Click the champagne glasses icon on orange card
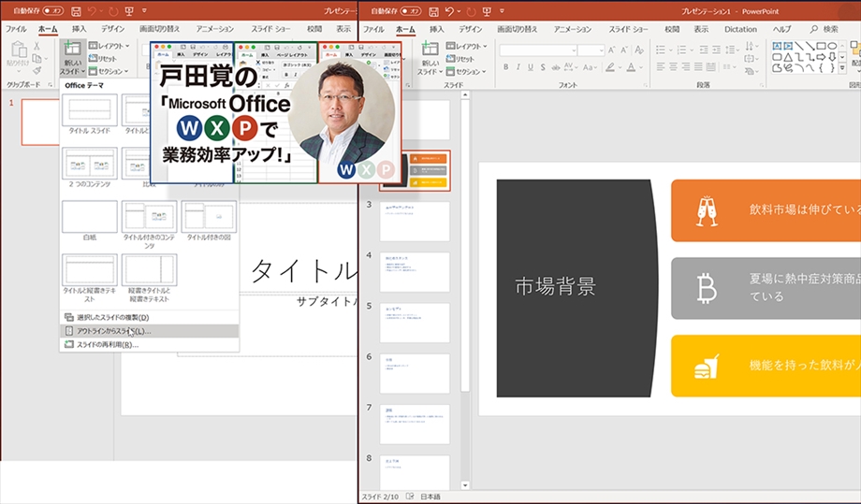861x504 pixels. (707, 210)
